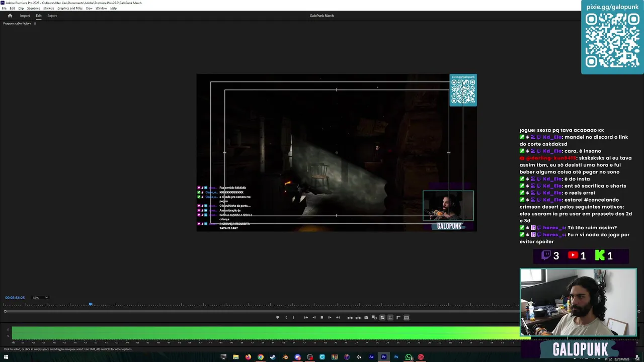Open File Explorer from taskbar
The image size is (644, 362).
pyautogui.click(x=235, y=357)
